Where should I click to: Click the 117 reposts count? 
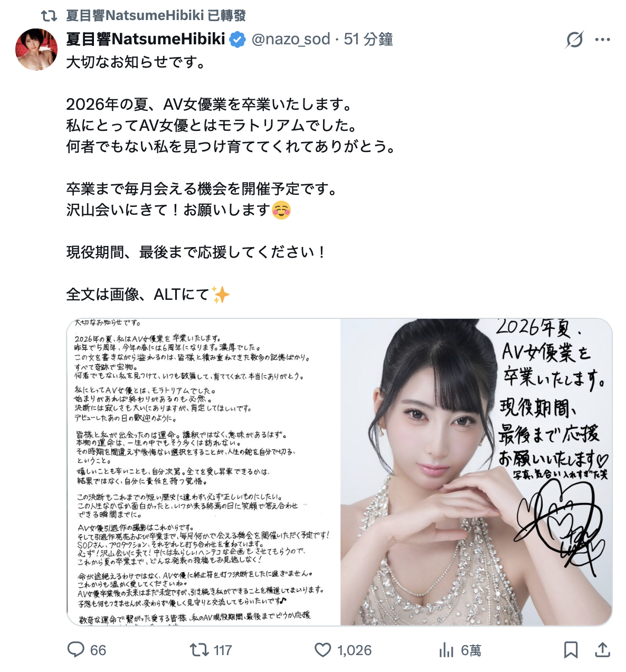tap(223, 650)
